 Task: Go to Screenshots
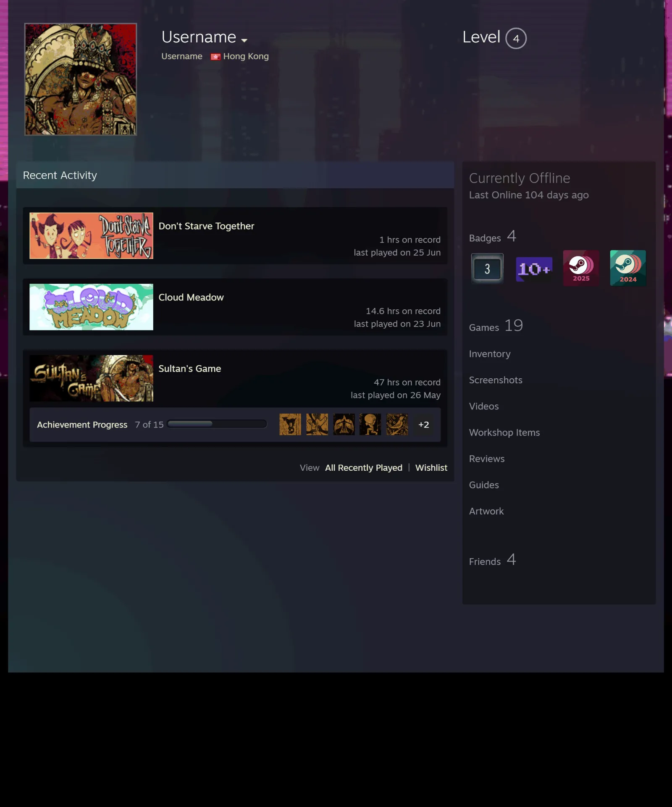pyautogui.click(x=496, y=380)
